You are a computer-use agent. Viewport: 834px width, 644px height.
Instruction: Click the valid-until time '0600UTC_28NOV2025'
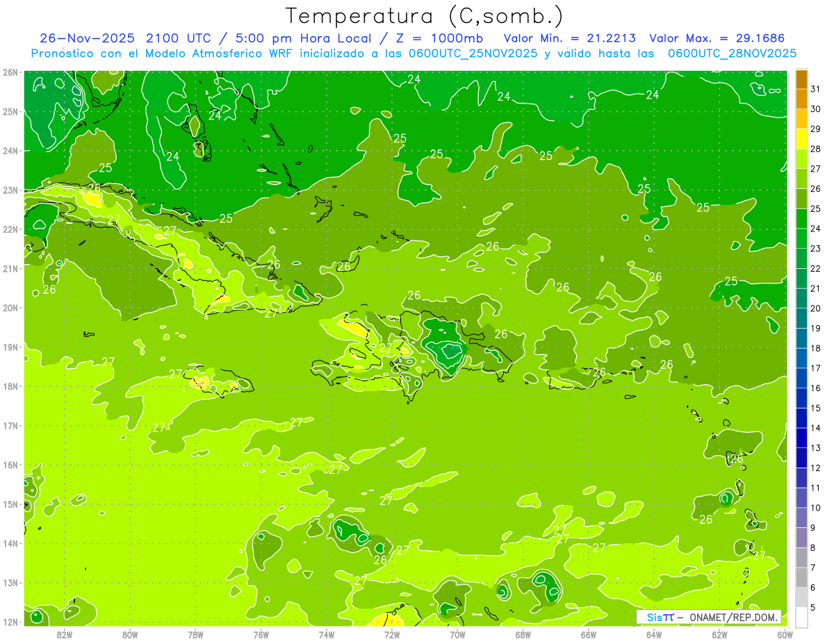[733, 53]
